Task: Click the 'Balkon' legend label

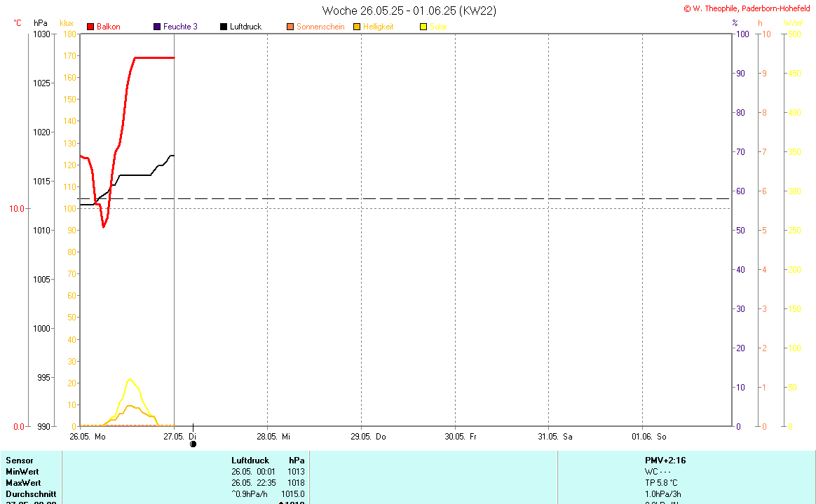Action: (108, 27)
